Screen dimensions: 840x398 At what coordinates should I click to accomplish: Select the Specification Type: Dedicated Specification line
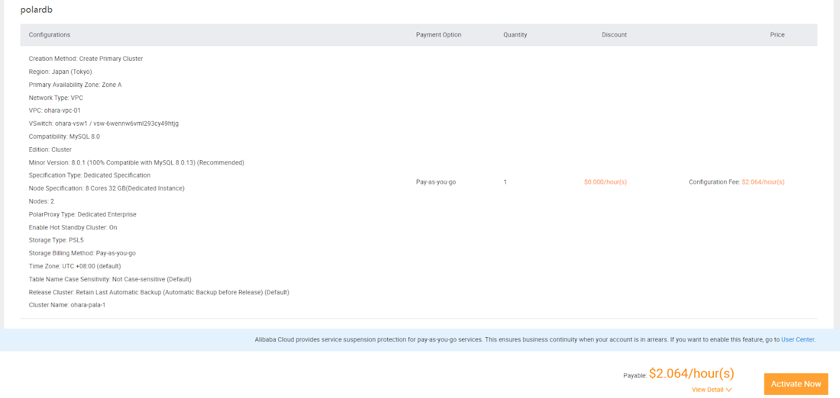(89, 175)
